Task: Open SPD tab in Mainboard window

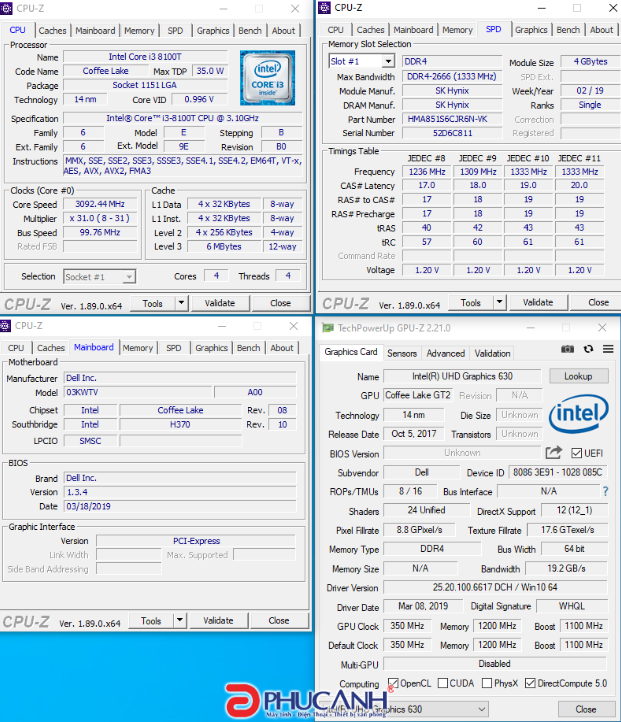Action: 174,348
